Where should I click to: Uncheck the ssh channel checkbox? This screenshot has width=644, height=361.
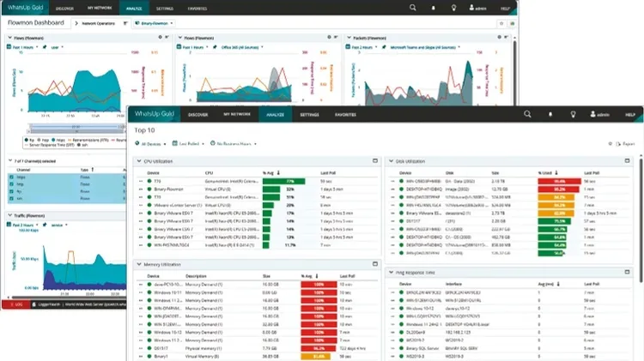tap(11, 199)
